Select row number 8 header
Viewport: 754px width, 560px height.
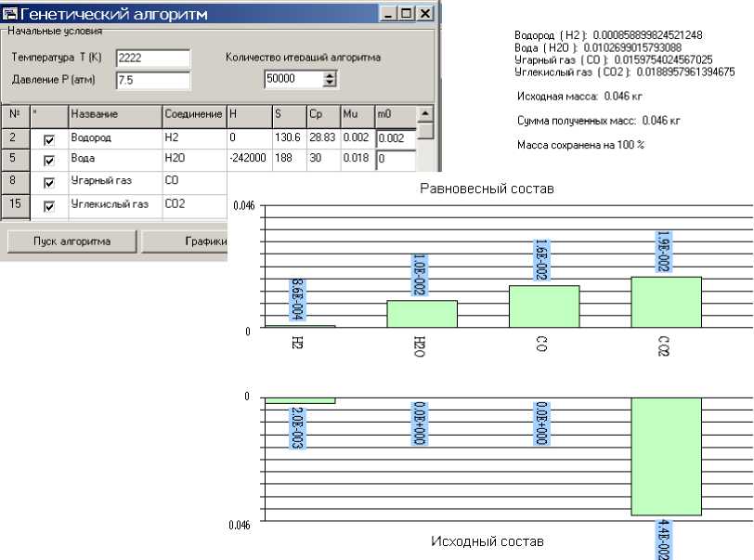point(16,182)
